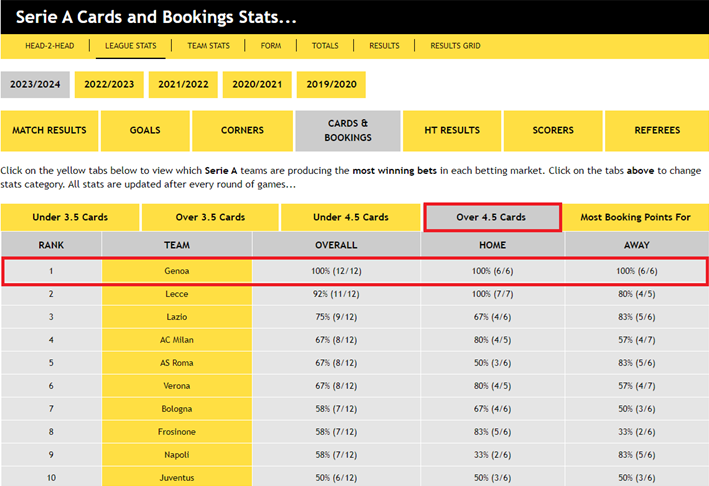Click the TEAM column header

tap(177, 245)
